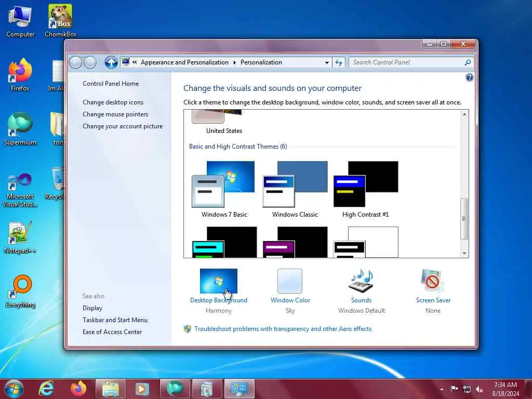532x399 pixels.
Task: Click the Up arrow navigation button
Action: pyautogui.click(x=111, y=62)
